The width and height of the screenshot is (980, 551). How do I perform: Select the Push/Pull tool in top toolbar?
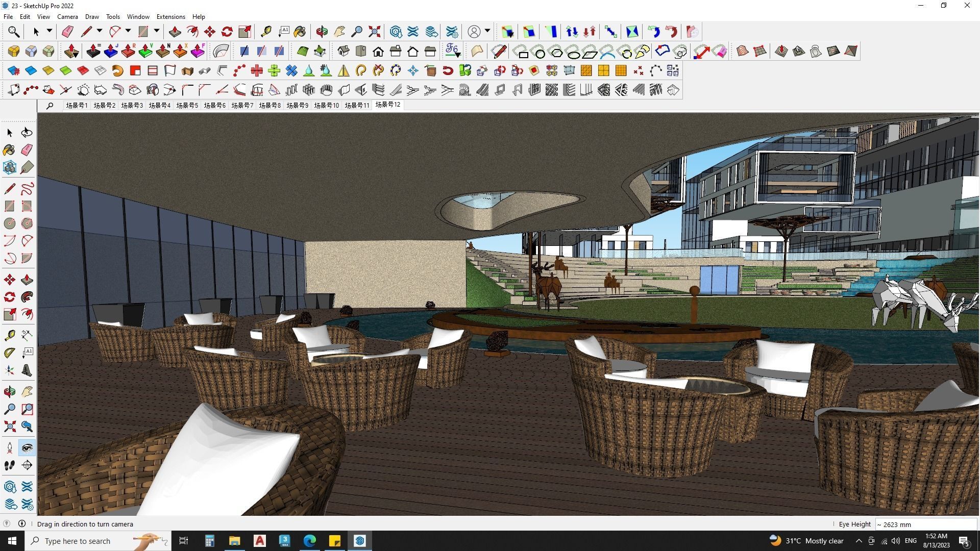click(x=175, y=32)
